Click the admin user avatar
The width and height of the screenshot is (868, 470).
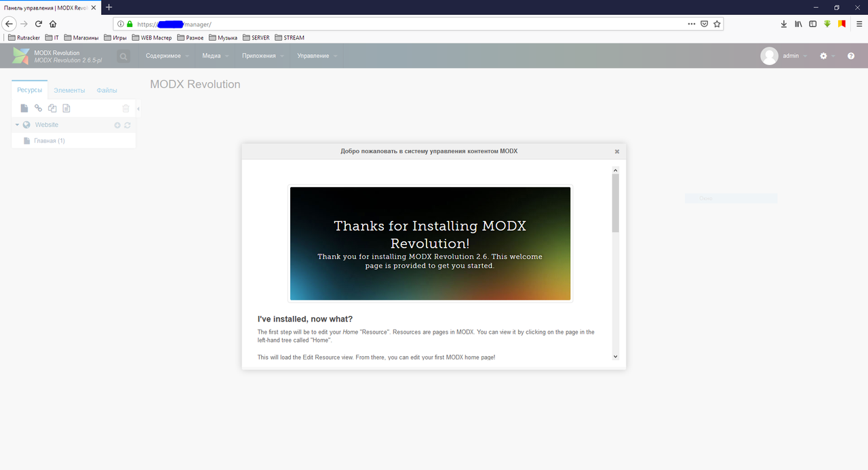click(x=769, y=56)
